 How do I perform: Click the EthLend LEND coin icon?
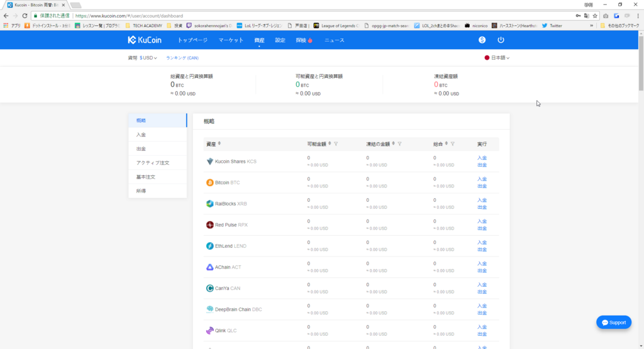[210, 246]
